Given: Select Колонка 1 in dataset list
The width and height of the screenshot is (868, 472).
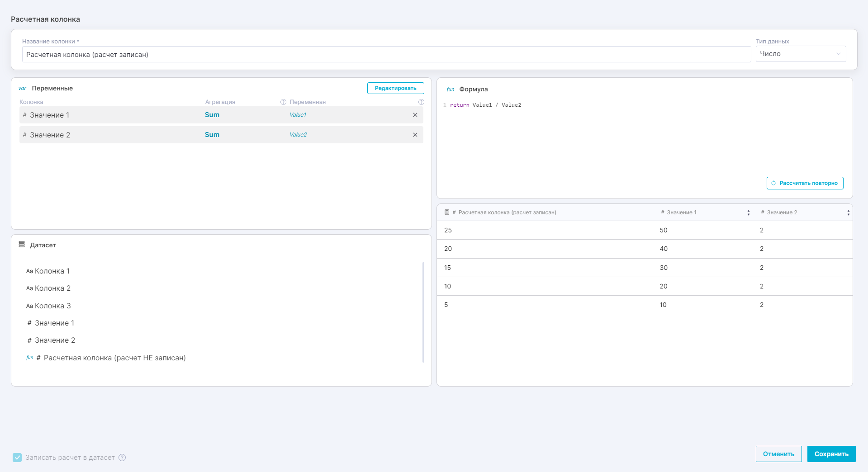Looking at the screenshot, I should (x=52, y=271).
